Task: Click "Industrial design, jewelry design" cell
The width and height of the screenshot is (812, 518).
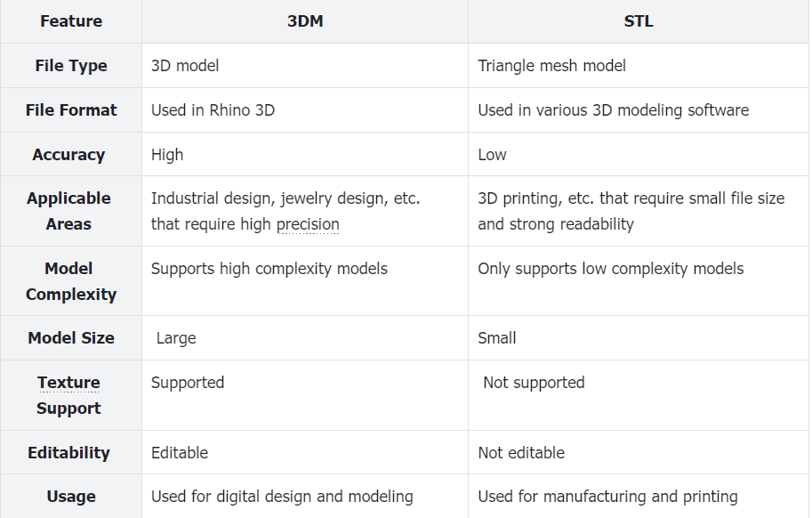Action: (305, 211)
